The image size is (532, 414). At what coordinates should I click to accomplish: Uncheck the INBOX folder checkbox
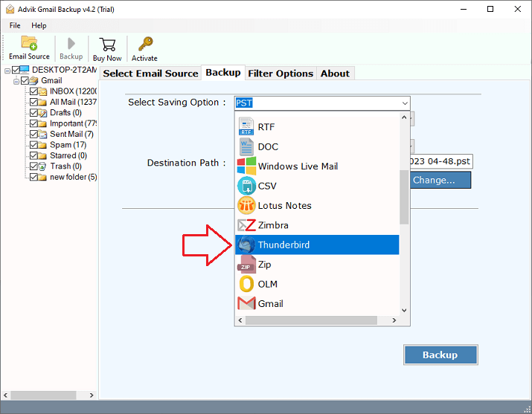click(x=33, y=91)
